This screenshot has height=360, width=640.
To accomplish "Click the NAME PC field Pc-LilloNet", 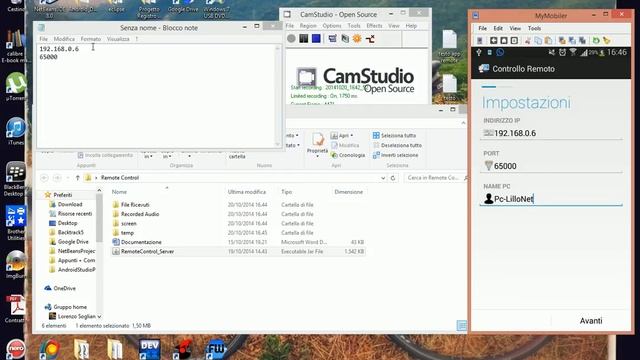I will [551, 199].
